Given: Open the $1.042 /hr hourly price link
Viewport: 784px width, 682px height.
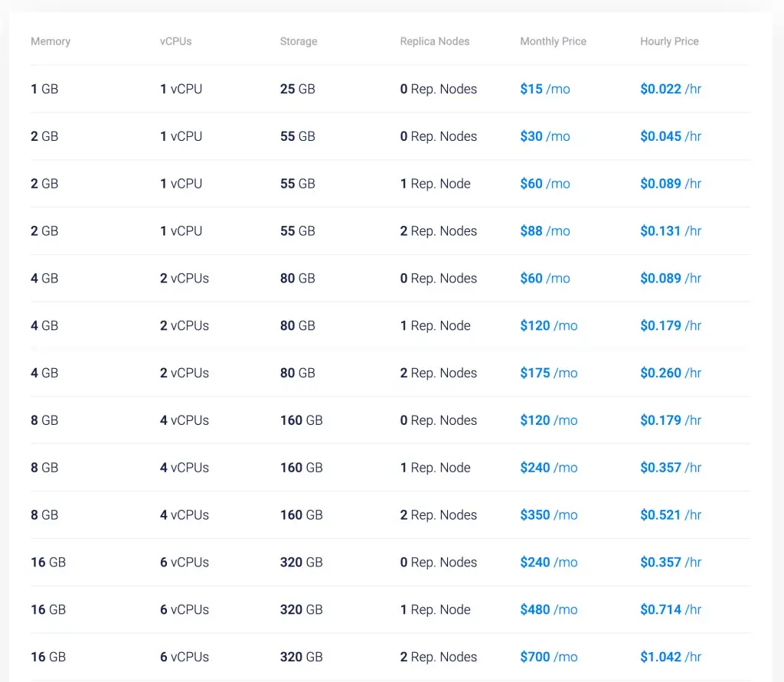Looking at the screenshot, I should click(670, 657).
